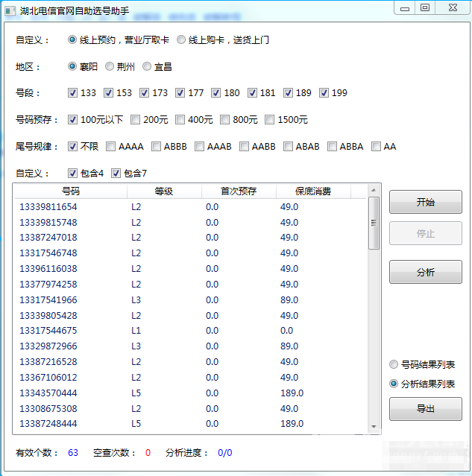Click the list scrollbar thumb
The height and width of the screenshot is (476, 472).
[374, 223]
